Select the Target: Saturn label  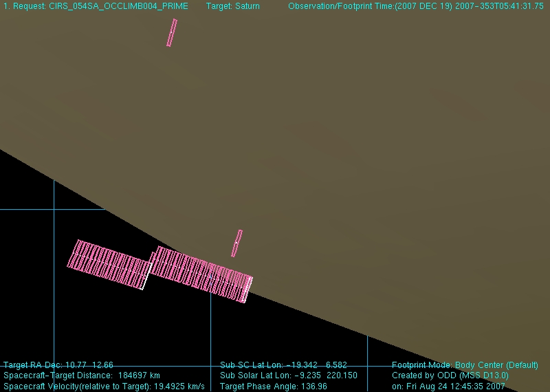(x=232, y=6)
